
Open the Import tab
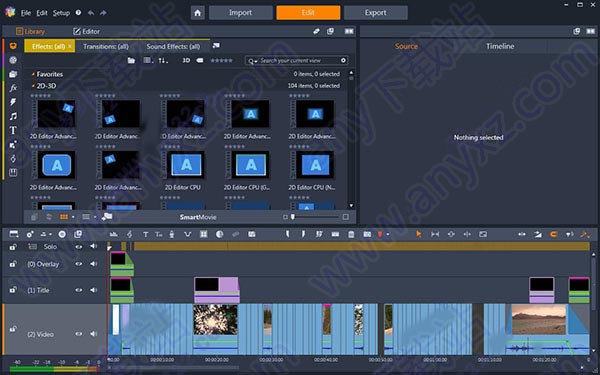coord(240,13)
